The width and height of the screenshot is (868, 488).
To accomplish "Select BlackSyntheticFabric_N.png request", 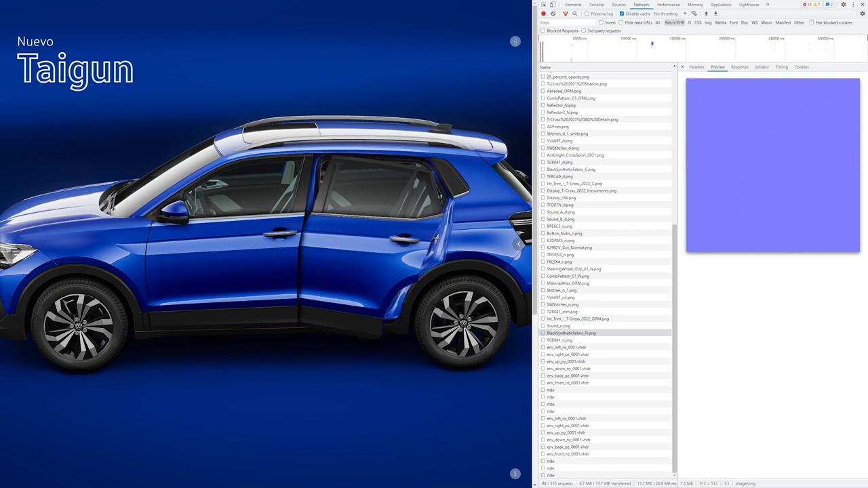I will [x=606, y=333].
